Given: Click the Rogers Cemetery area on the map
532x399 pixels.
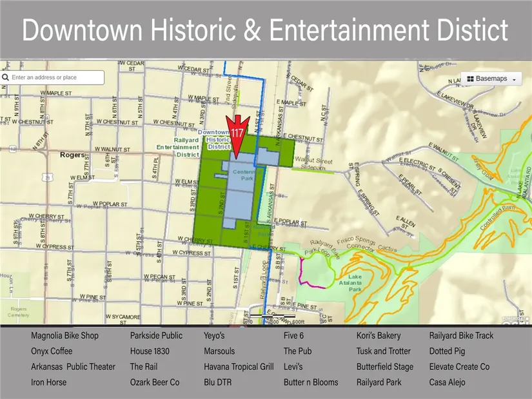Looking at the screenshot, I should 19,311.
